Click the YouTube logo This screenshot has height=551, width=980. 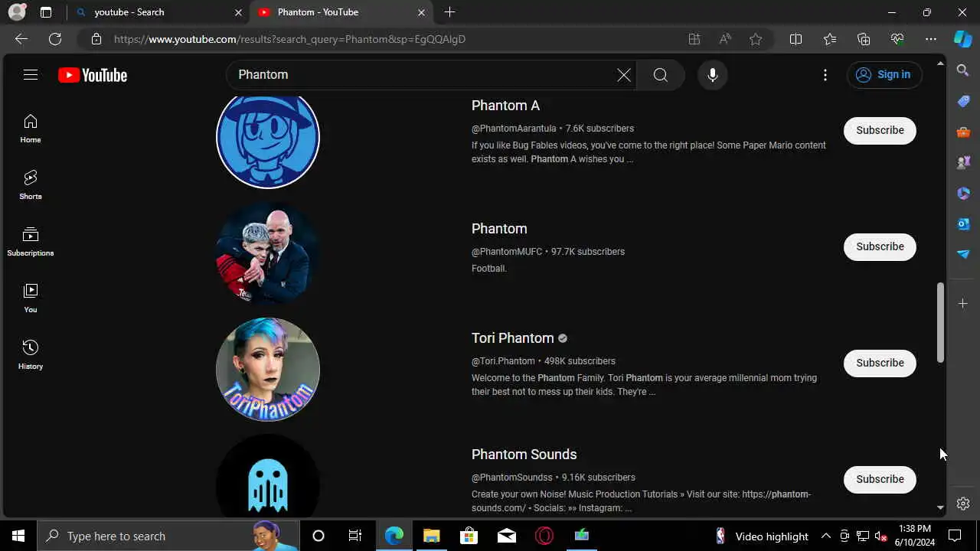click(x=93, y=75)
